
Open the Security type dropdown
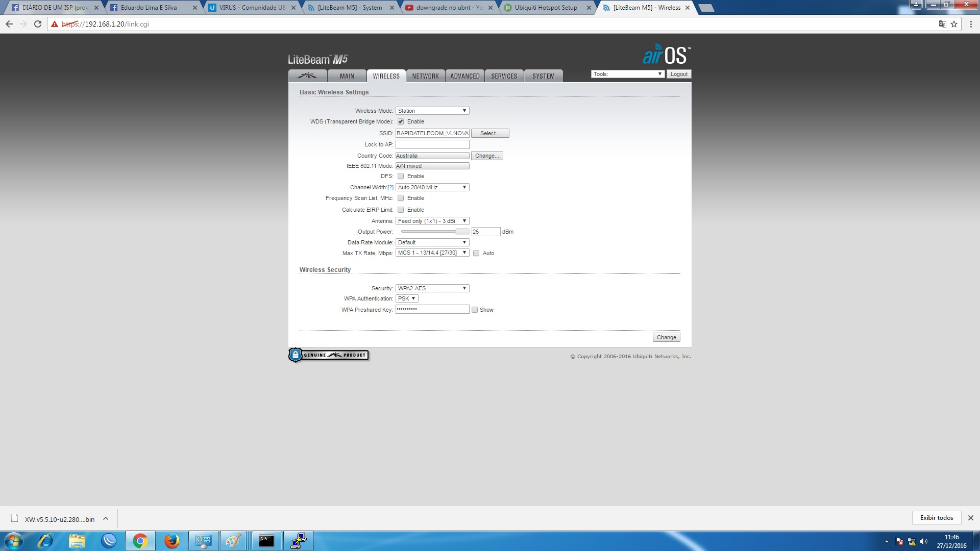coord(432,288)
